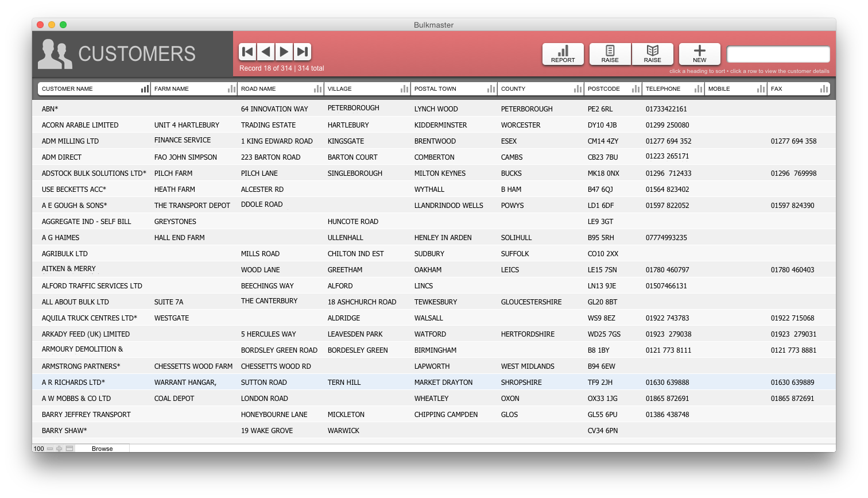
Task: Click postcode OX33 1JG
Action: click(x=602, y=398)
